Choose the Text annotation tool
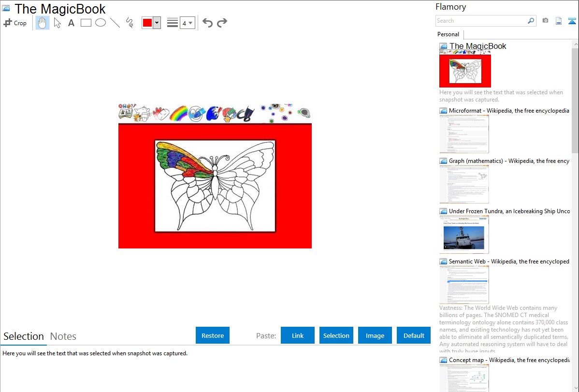579x392 pixels. coord(71,23)
